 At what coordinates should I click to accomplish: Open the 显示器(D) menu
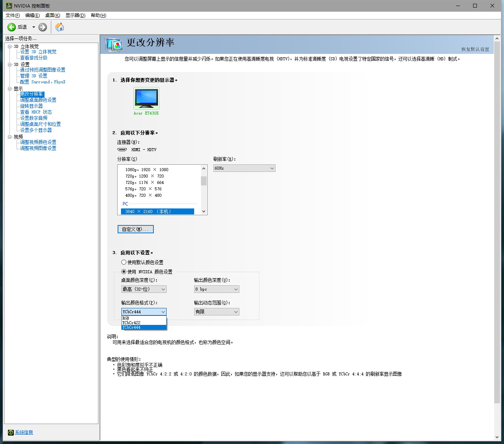75,15
